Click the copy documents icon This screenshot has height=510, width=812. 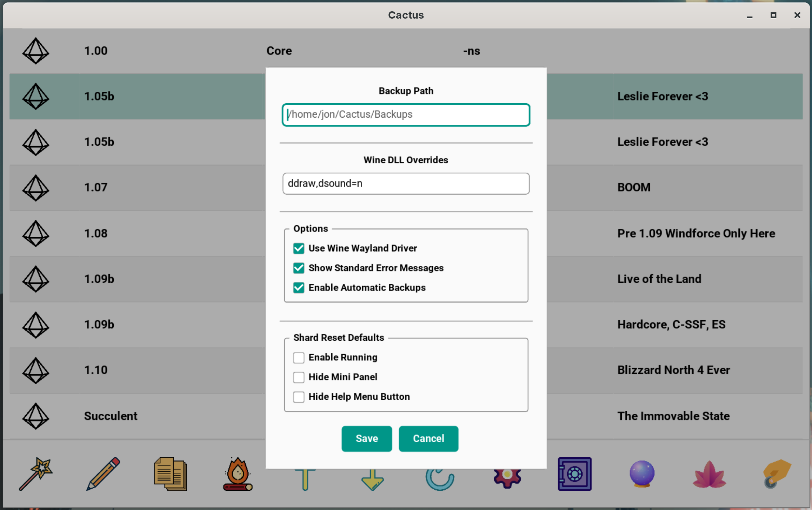[171, 474]
